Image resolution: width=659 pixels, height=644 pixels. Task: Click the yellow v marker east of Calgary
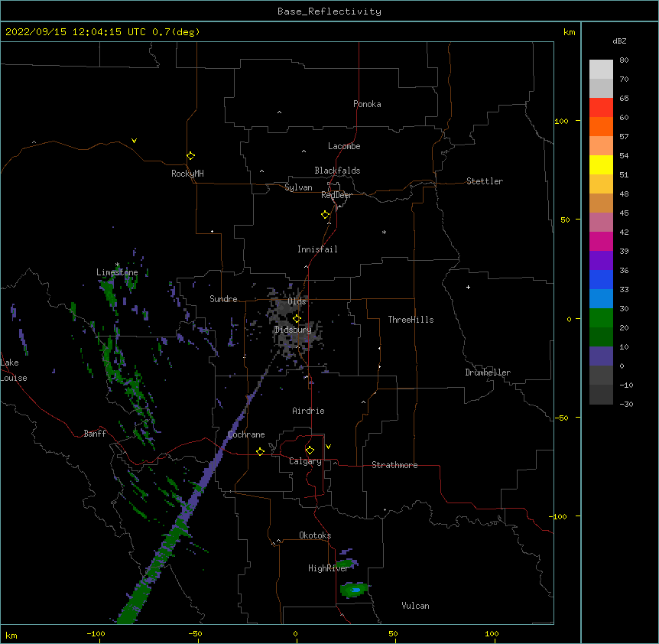coord(328,447)
